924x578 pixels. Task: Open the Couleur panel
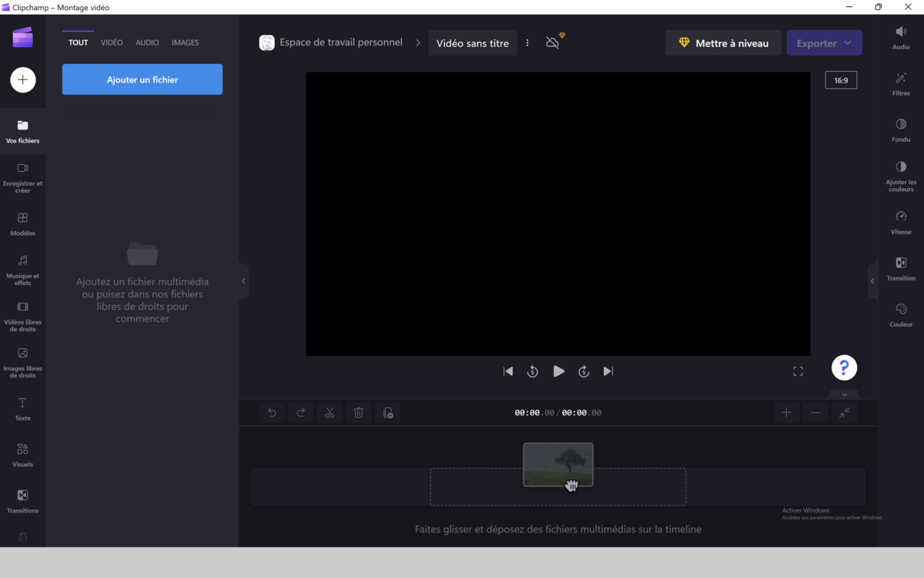click(901, 314)
